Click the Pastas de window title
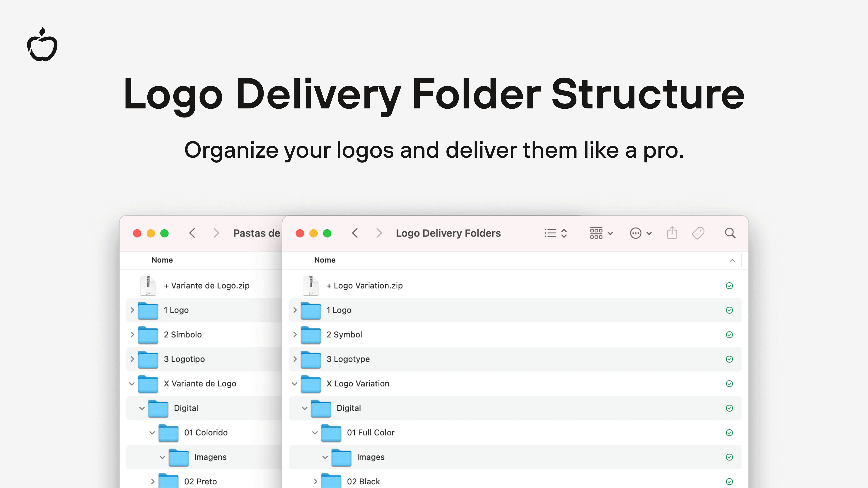Screen dimensions: 868x488 (x=257, y=233)
